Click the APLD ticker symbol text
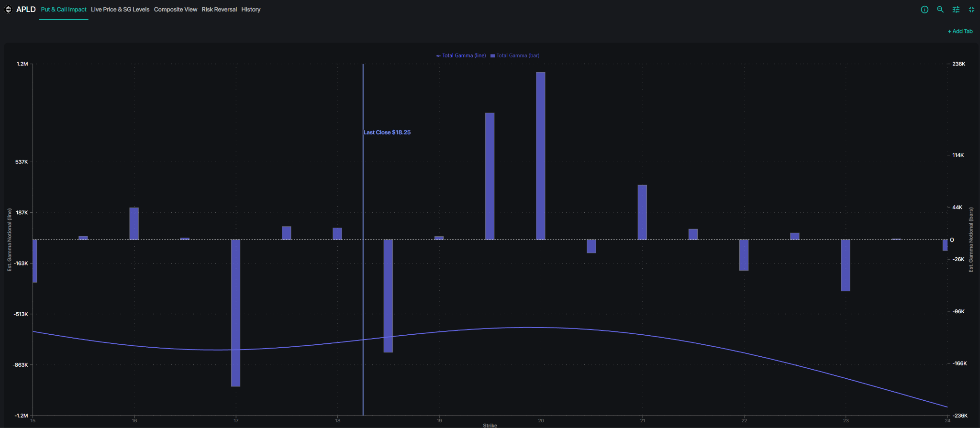Viewport: 980px width, 428px height. [x=26, y=9]
